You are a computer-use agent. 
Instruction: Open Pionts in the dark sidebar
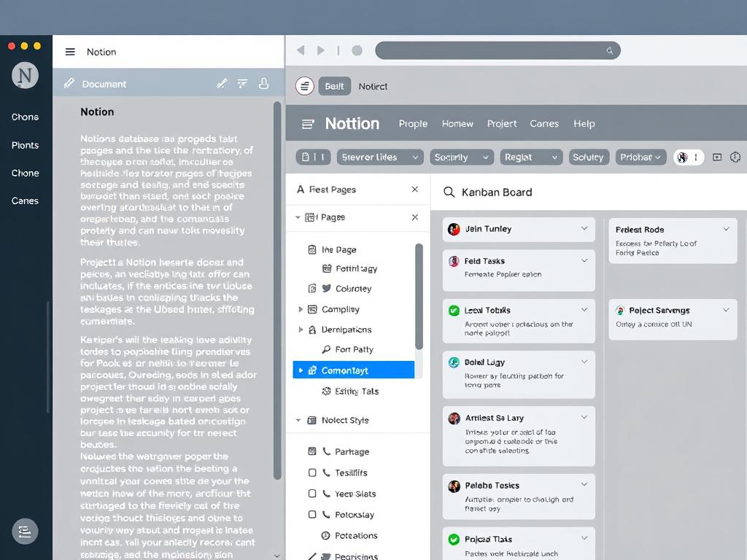click(x=26, y=145)
